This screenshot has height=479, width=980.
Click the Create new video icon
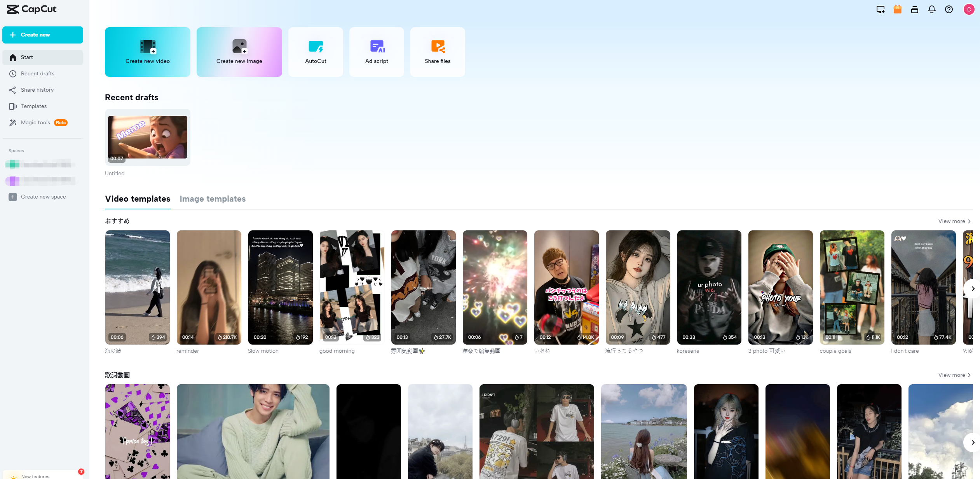(147, 51)
